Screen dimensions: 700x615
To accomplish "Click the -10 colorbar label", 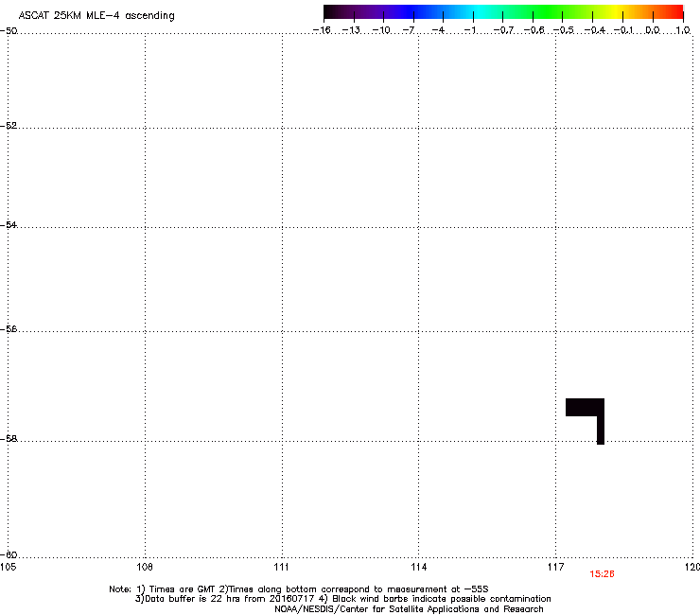I will click(381, 30).
